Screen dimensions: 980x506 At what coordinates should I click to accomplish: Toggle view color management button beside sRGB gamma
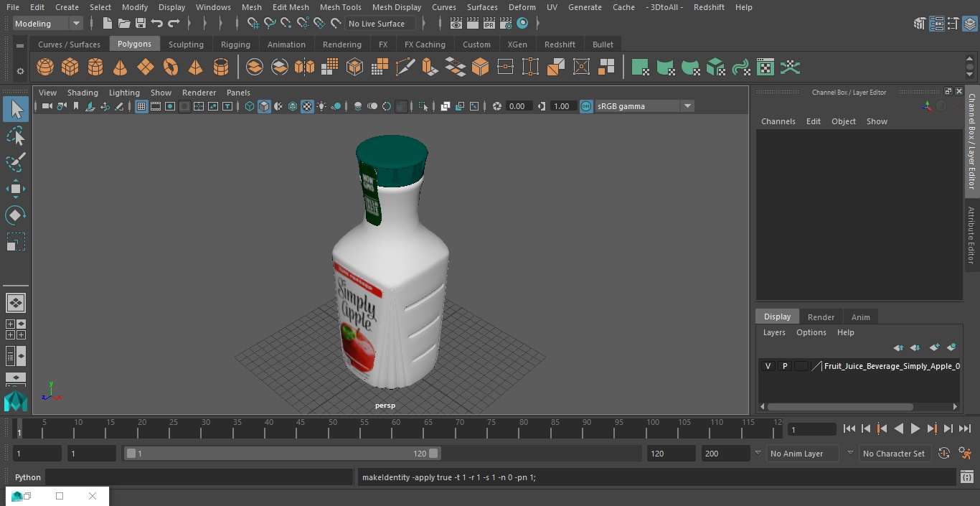(x=586, y=106)
